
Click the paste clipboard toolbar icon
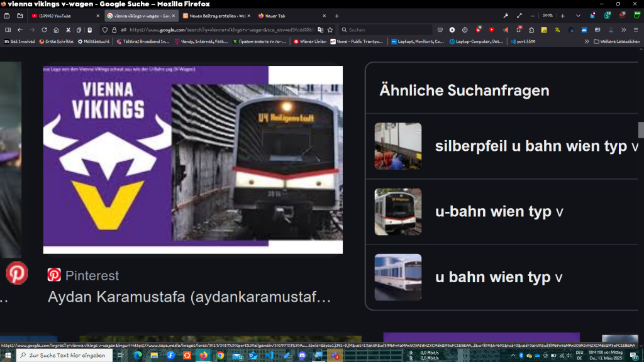tap(89, 30)
